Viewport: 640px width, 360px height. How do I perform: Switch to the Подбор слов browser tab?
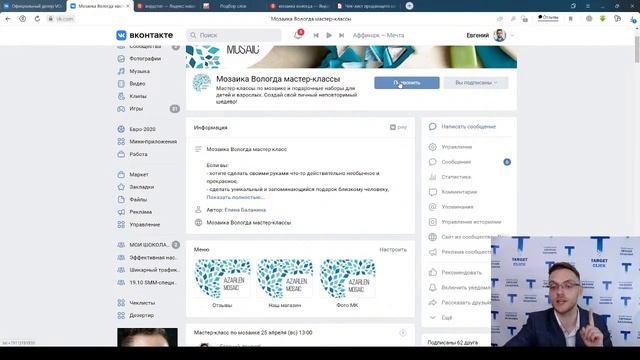pyautogui.click(x=233, y=6)
